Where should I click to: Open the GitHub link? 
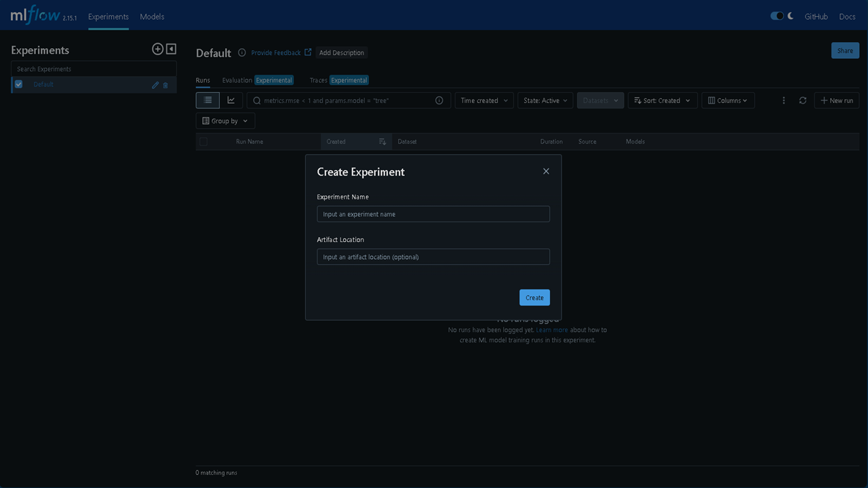click(816, 16)
